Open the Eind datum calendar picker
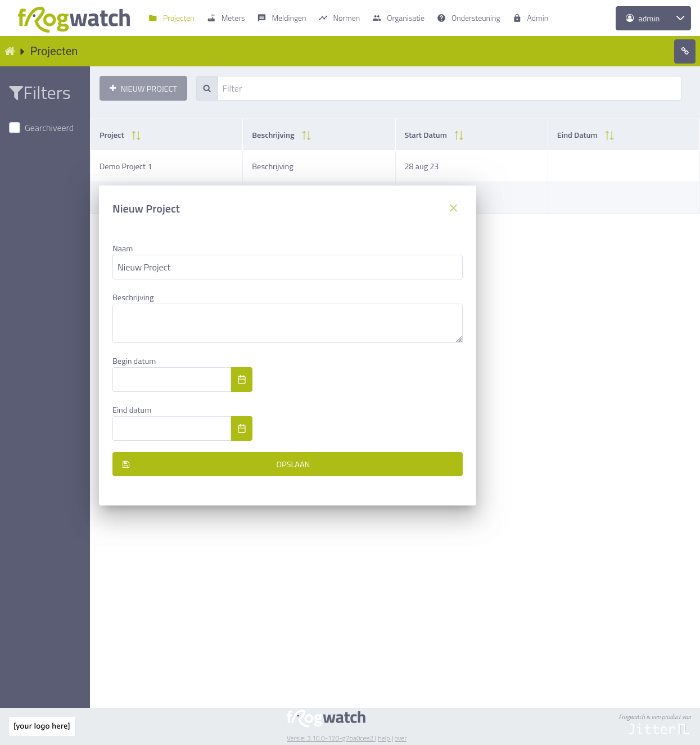This screenshot has width=700, height=745. (242, 428)
